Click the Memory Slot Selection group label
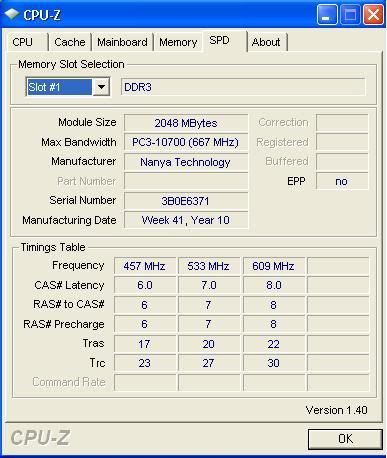The image size is (387, 458). (71, 64)
